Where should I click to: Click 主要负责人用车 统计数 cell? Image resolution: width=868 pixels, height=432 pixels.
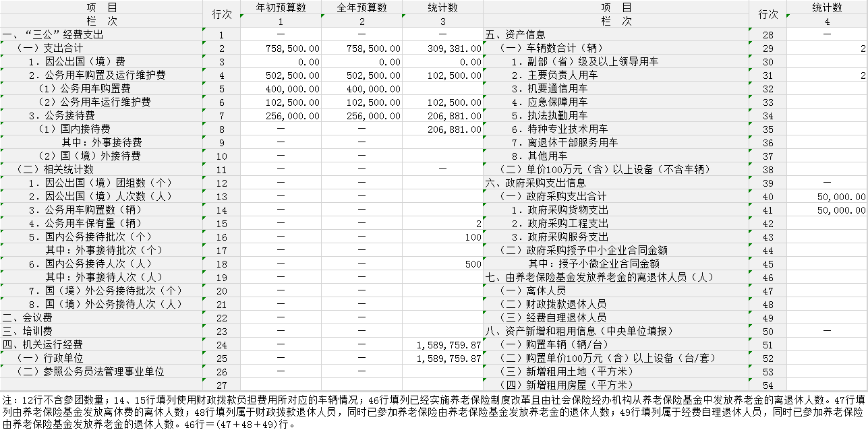coord(827,75)
